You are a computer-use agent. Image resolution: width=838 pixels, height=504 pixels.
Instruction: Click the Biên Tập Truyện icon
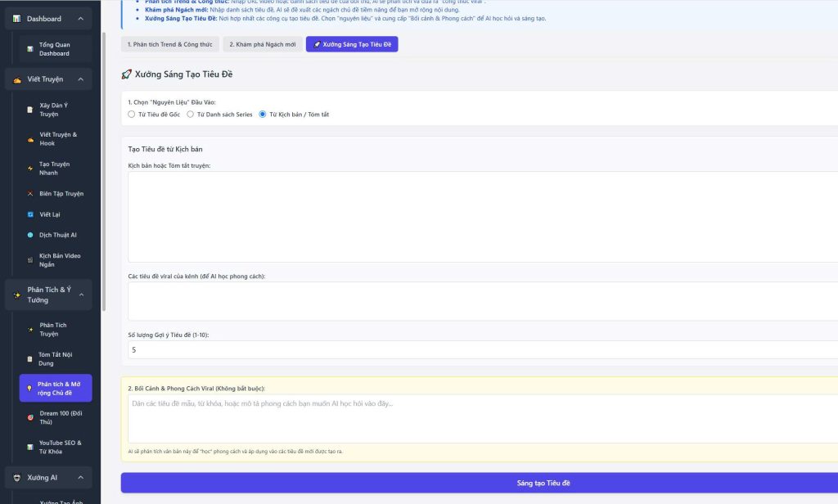point(30,194)
